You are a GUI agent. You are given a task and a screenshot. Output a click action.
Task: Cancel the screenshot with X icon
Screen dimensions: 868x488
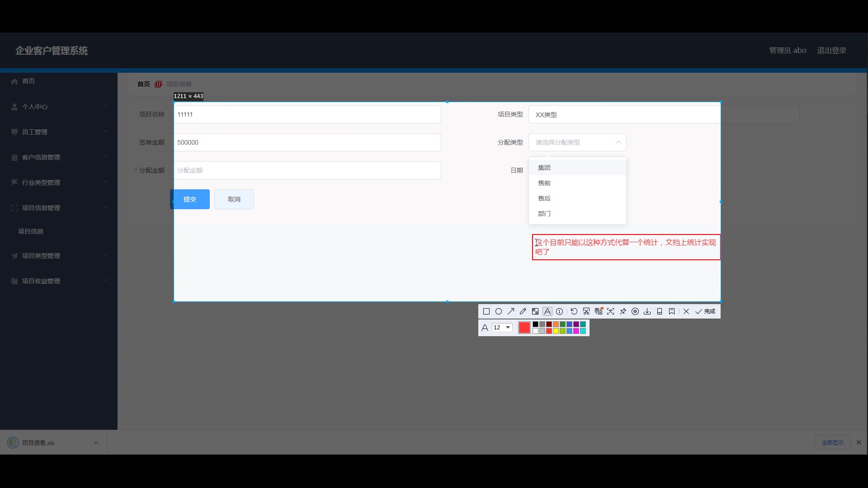tap(686, 311)
